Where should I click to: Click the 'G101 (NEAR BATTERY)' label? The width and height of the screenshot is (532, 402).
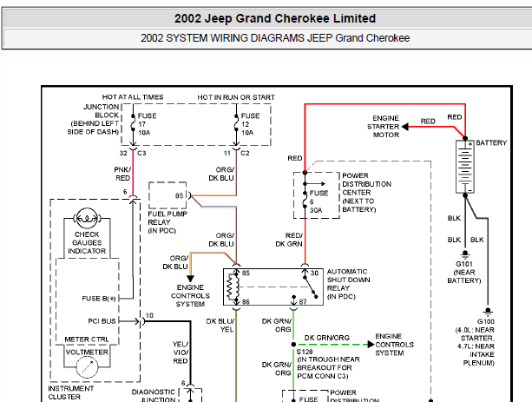[x=464, y=273]
